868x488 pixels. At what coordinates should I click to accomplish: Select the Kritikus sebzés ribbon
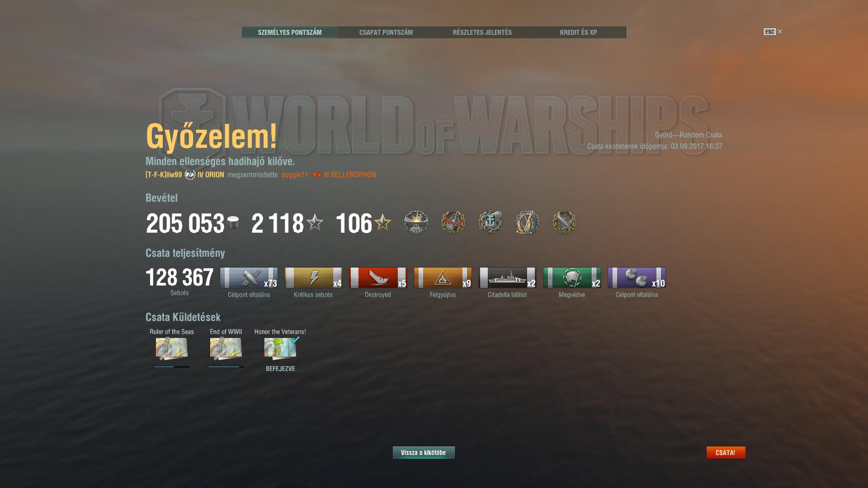(313, 277)
